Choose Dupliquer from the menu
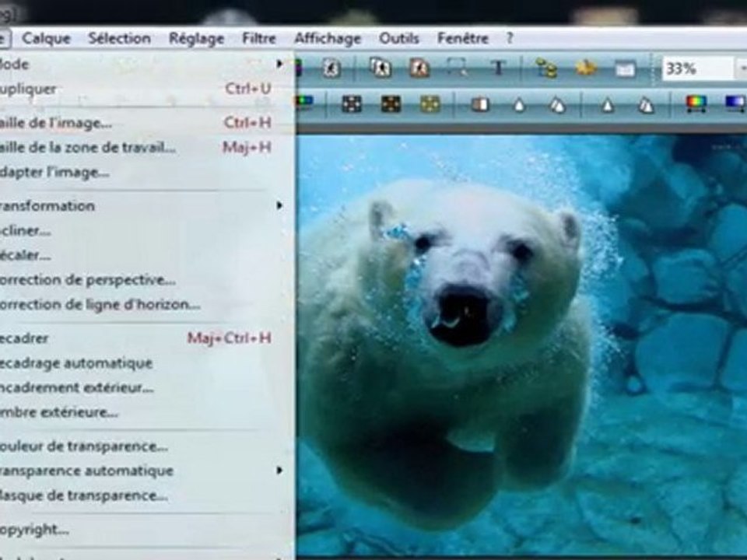747x560 pixels. pyautogui.click(x=143, y=89)
